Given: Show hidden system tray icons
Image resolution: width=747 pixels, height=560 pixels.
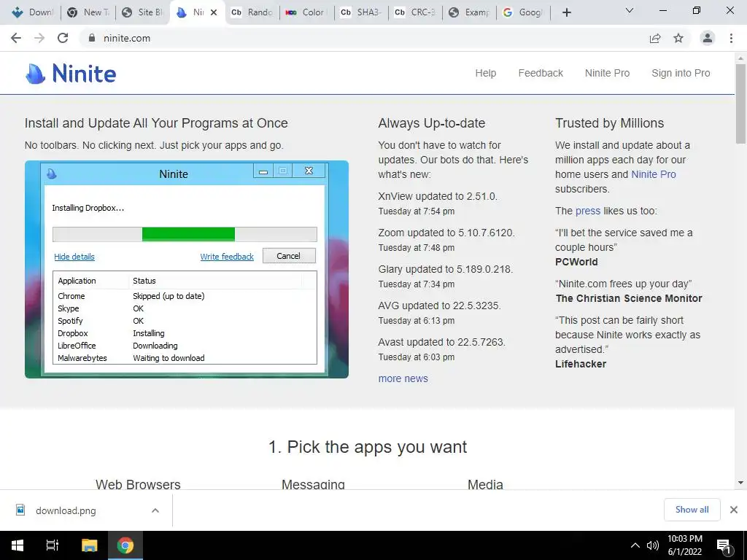Looking at the screenshot, I should tap(635, 545).
